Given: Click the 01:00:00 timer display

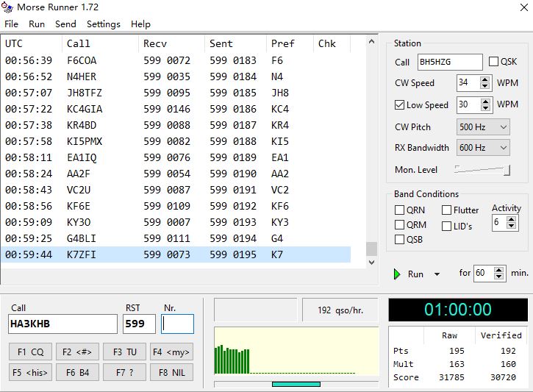Looking at the screenshot, I should [458, 310].
